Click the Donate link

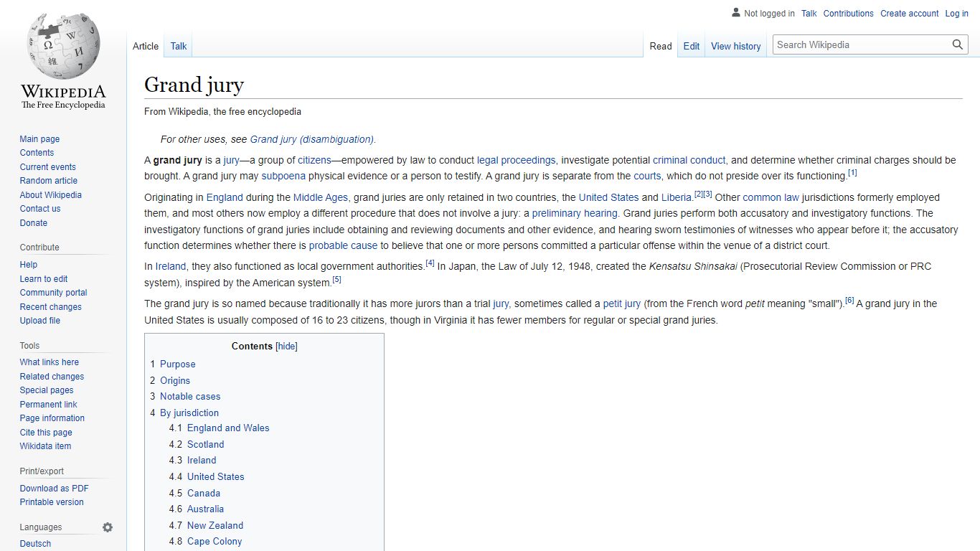(x=33, y=223)
